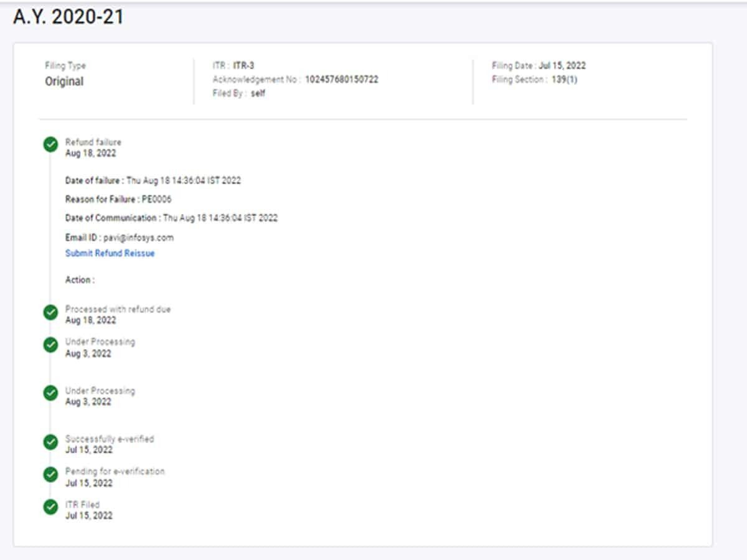Click the Refund failure status label
The image size is (747, 560).
(93, 142)
